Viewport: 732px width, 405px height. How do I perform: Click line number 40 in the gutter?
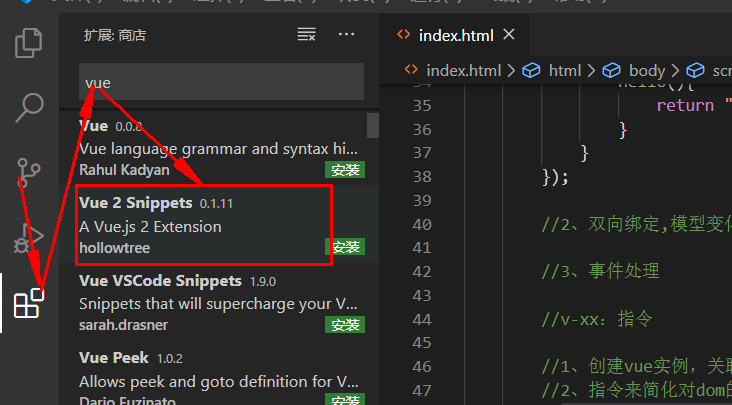[421, 225]
